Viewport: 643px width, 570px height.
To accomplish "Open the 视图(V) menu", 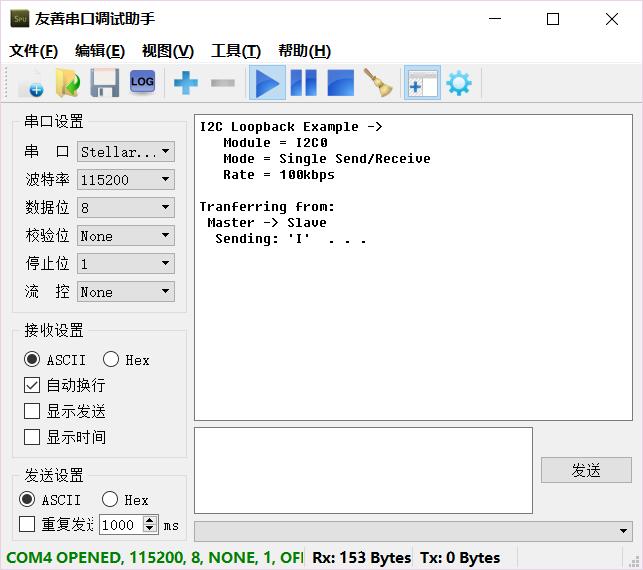I will tap(168, 51).
